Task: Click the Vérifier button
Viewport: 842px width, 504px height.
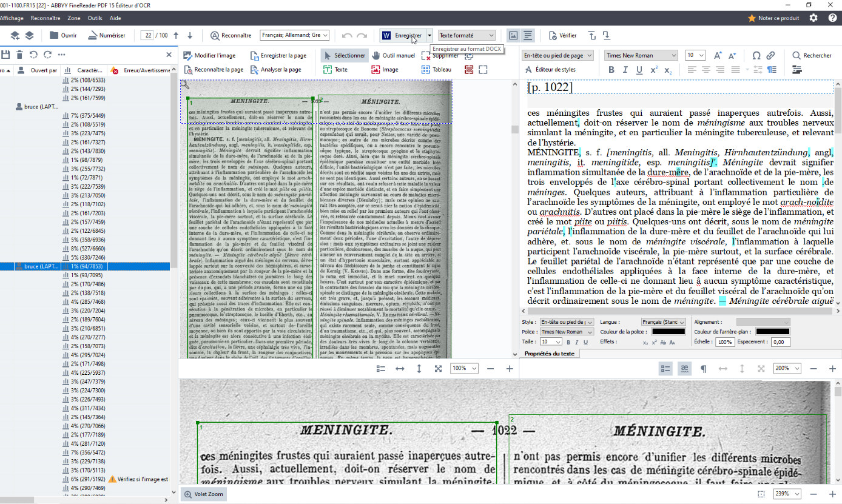Action: click(563, 35)
